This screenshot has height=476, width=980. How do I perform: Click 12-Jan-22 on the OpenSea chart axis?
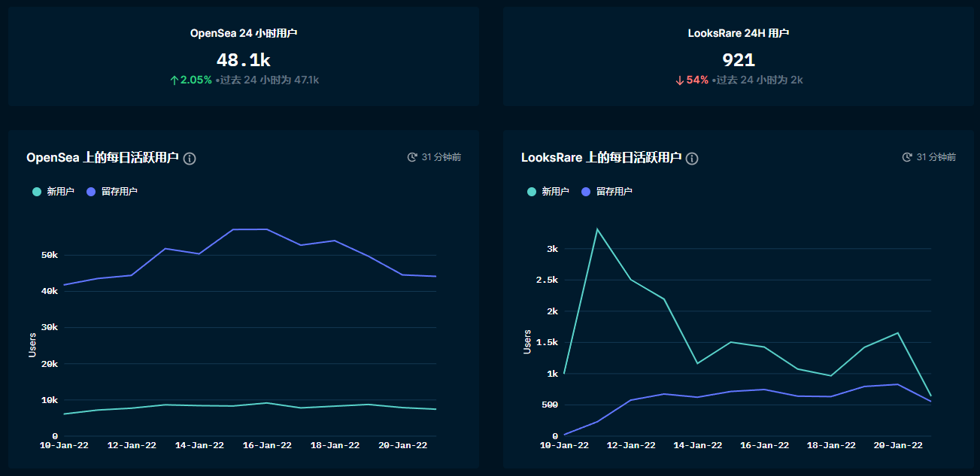coord(132,445)
